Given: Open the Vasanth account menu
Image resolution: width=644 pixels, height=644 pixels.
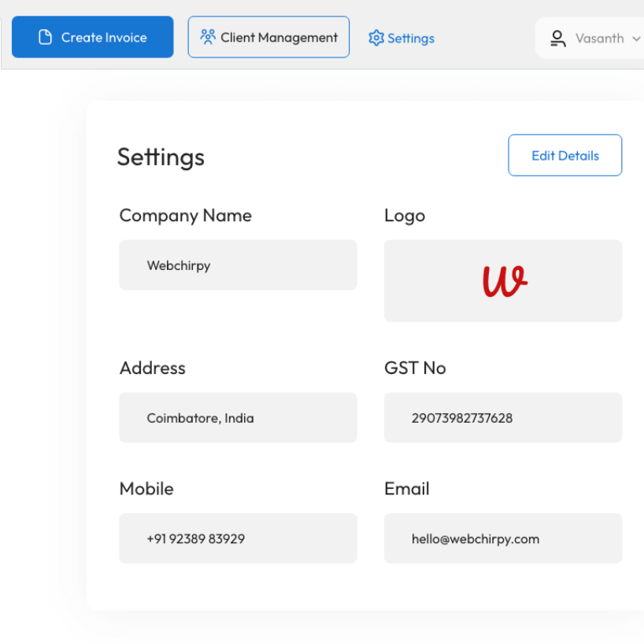Looking at the screenshot, I should pos(598,39).
